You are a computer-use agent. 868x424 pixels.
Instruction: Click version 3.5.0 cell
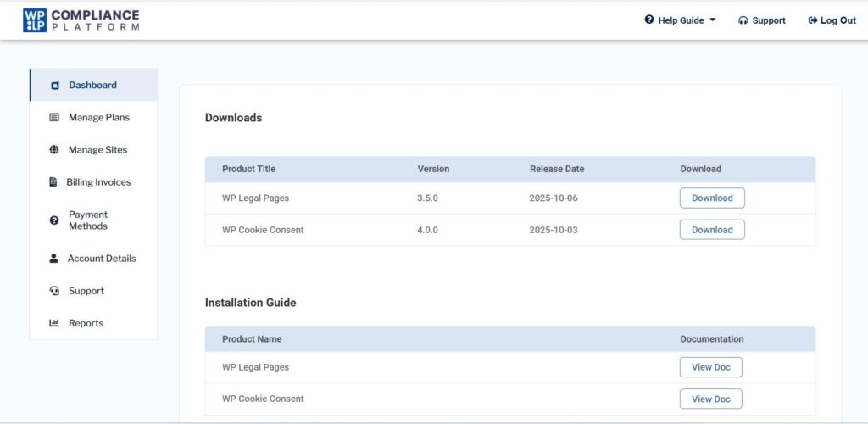tap(427, 198)
